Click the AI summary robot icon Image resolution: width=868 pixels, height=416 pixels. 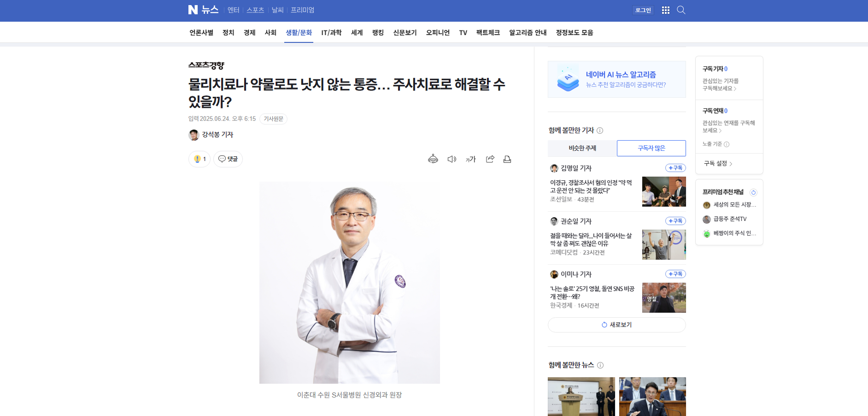[433, 159]
